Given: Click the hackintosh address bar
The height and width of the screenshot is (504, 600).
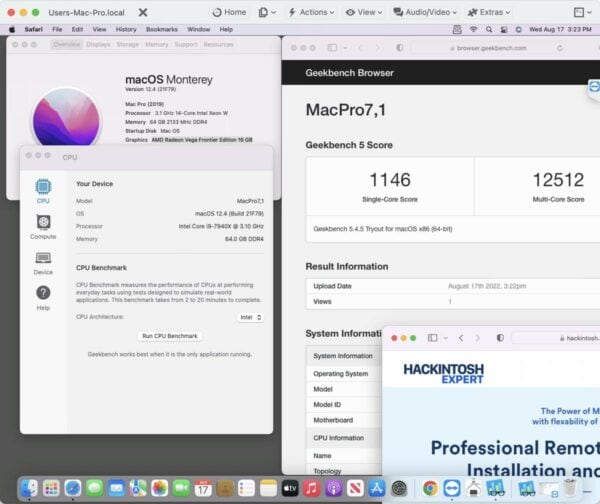Looking at the screenshot, I should pos(556,338).
